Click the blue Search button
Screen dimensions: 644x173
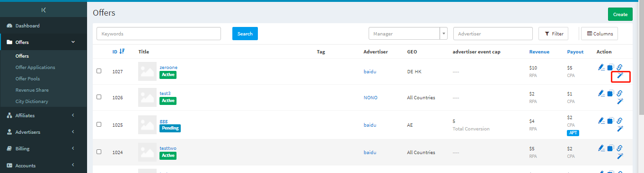point(245,34)
